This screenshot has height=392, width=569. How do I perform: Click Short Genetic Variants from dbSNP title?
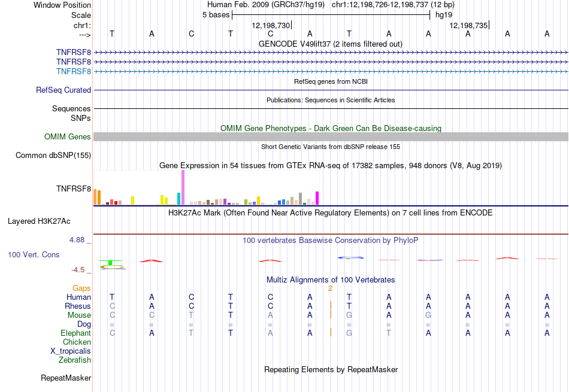pos(331,147)
